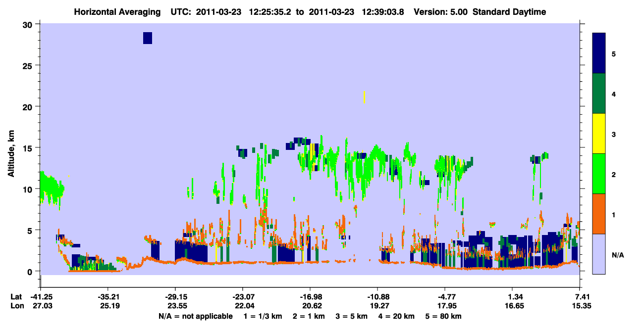Click the '4 = 20 km' legend note
The image size is (644, 330).
pyautogui.click(x=397, y=316)
